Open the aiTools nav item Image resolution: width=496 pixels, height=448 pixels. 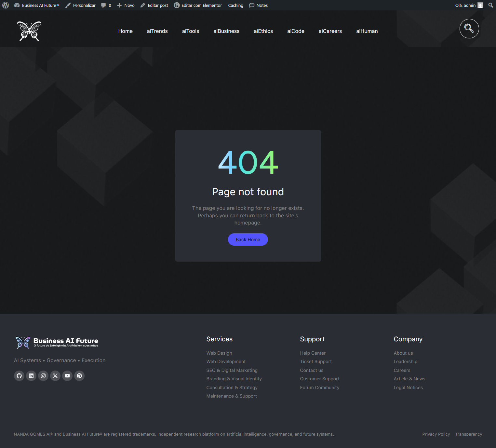click(191, 31)
